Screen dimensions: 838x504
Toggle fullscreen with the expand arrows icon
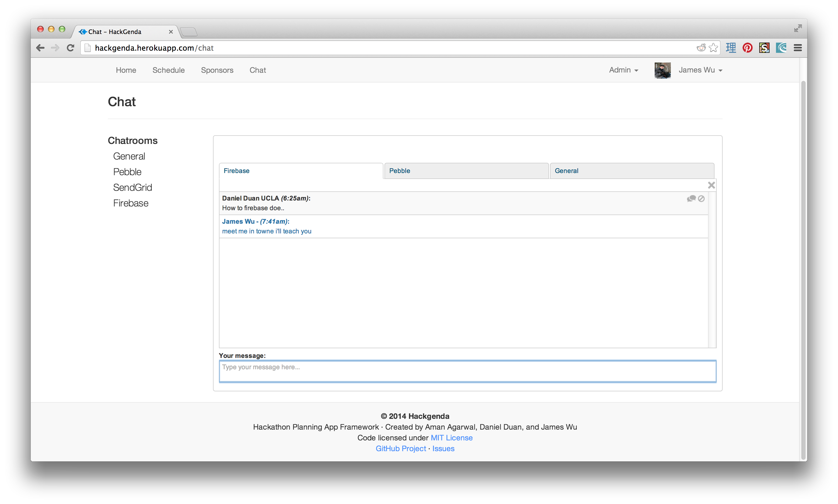point(798,29)
